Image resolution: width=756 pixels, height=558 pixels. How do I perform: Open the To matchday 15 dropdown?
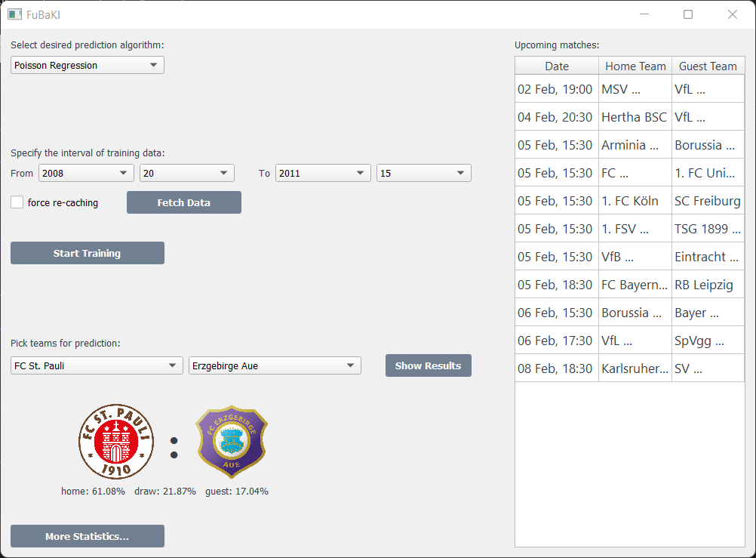point(424,173)
